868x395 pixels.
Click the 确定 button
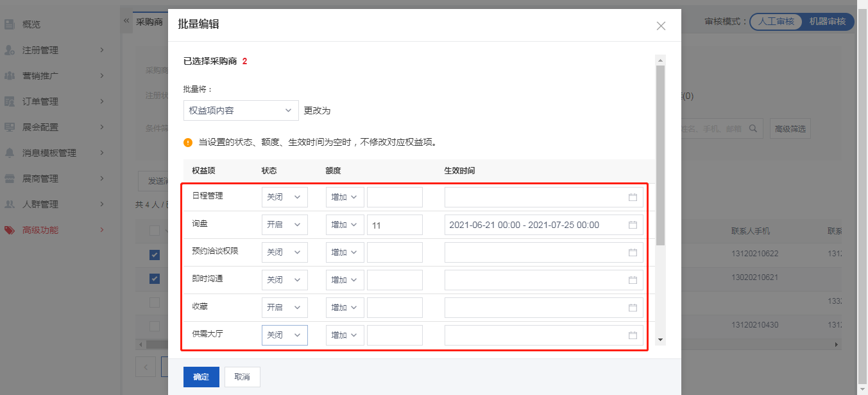tap(201, 377)
